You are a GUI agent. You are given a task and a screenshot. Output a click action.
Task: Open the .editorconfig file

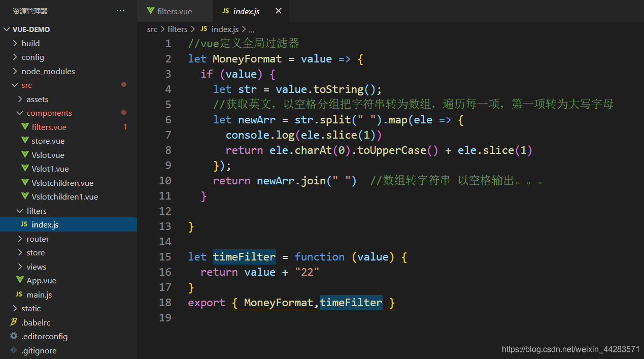(x=69, y=336)
